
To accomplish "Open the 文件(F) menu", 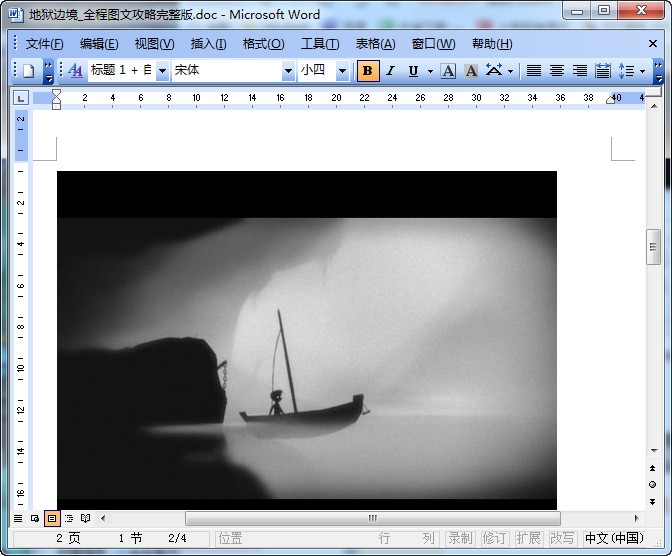I will [x=44, y=44].
